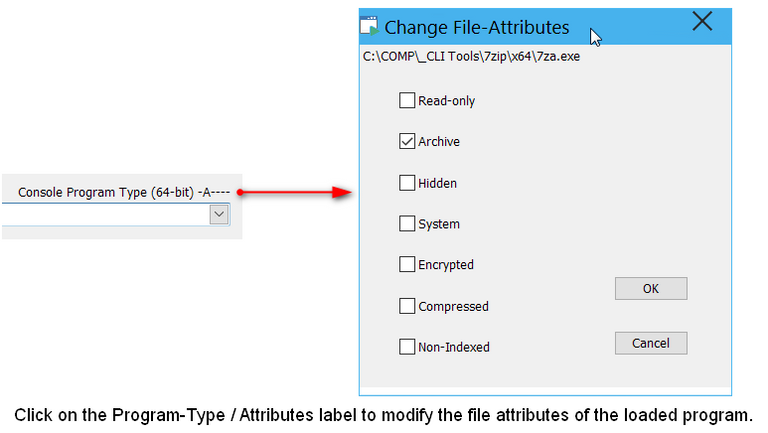Image resolution: width=768 pixels, height=433 pixels.
Task: Click the Read-only label text
Action: [446, 101]
